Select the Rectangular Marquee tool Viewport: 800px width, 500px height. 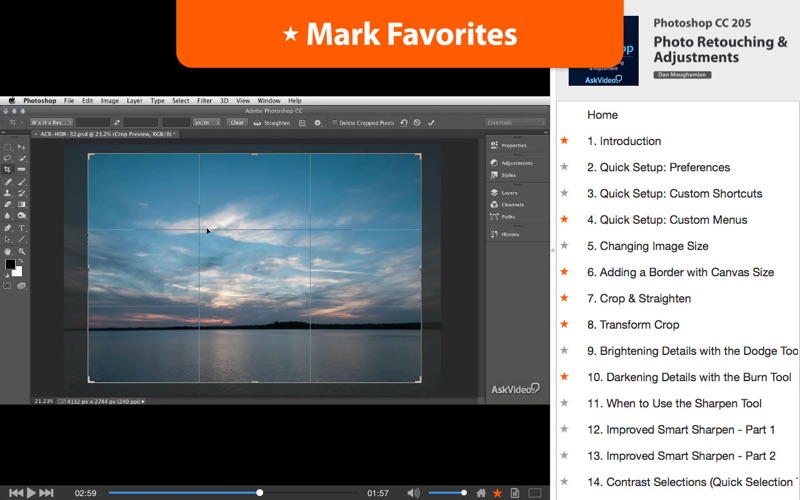(8, 147)
